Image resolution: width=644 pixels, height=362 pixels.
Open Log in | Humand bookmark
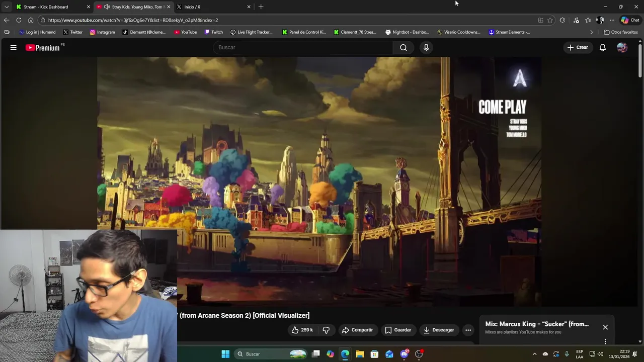point(37,32)
